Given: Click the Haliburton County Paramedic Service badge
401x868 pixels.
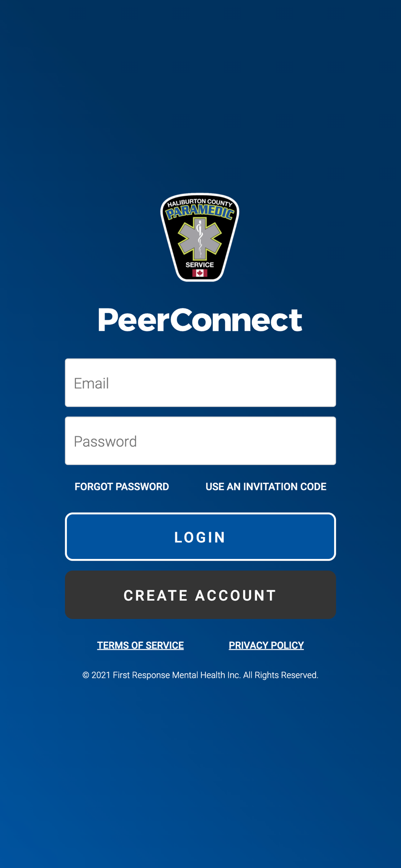Looking at the screenshot, I should (200, 237).
